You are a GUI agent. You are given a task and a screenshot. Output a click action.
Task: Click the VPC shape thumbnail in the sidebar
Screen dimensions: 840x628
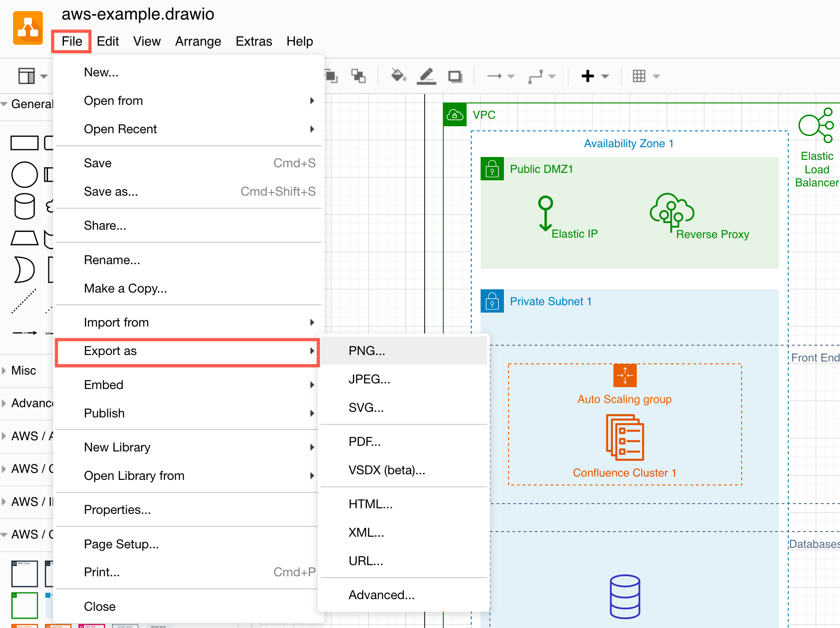(x=24, y=605)
